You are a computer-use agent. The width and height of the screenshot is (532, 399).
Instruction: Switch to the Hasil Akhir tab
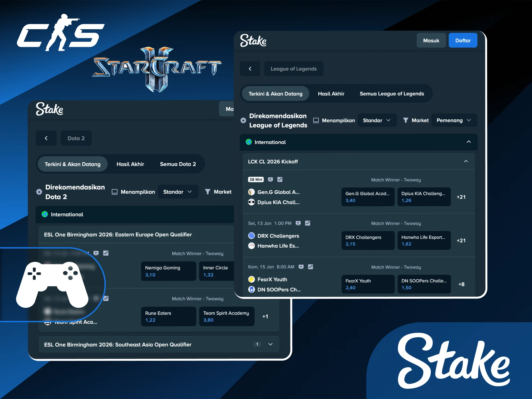point(331,93)
